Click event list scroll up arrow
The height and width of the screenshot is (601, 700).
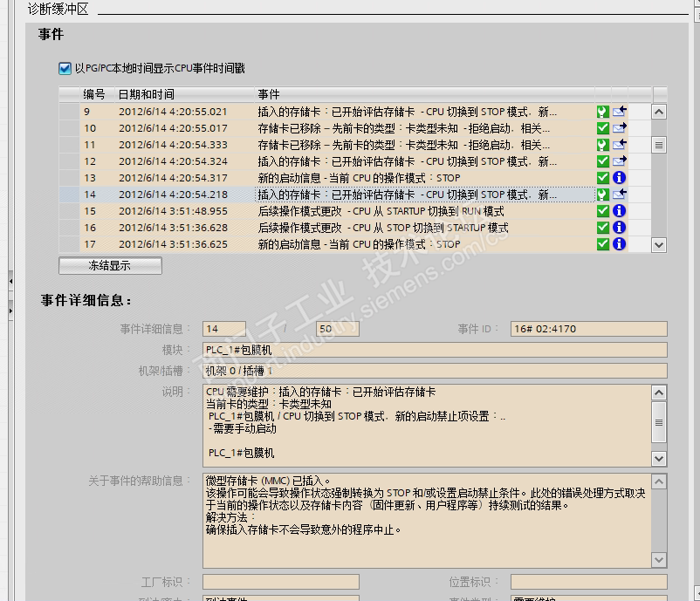(x=659, y=112)
